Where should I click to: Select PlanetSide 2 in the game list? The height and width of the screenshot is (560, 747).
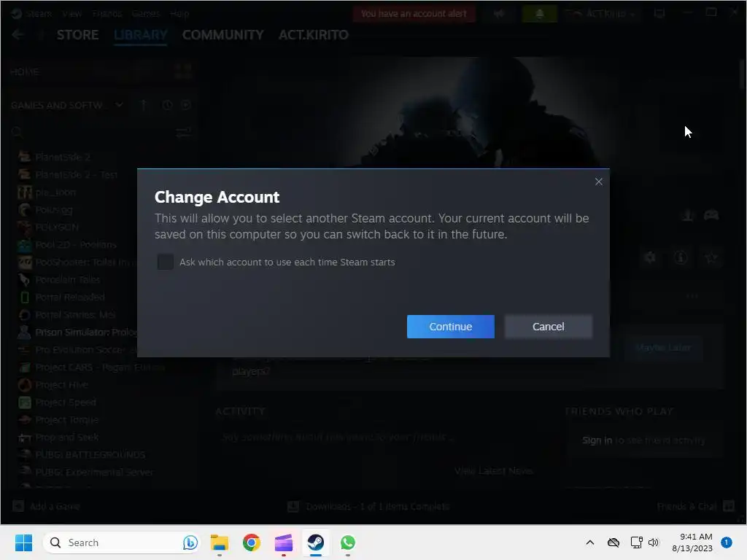coord(63,157)
